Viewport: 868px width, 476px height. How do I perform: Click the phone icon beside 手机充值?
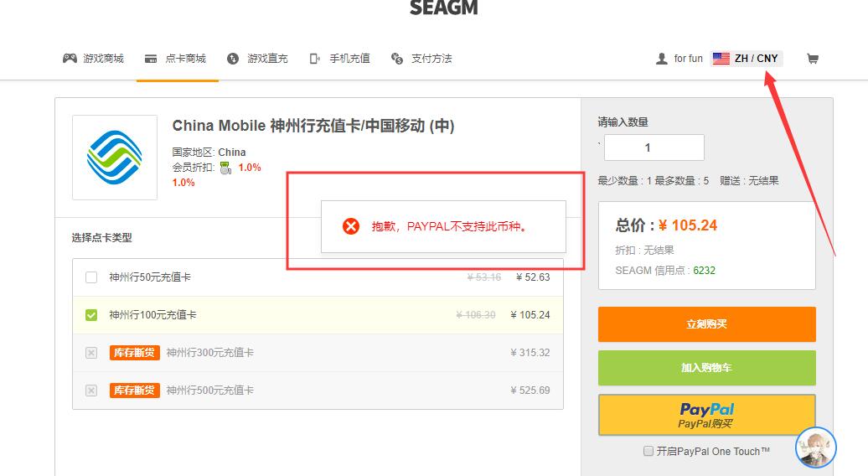coord(314,59)
